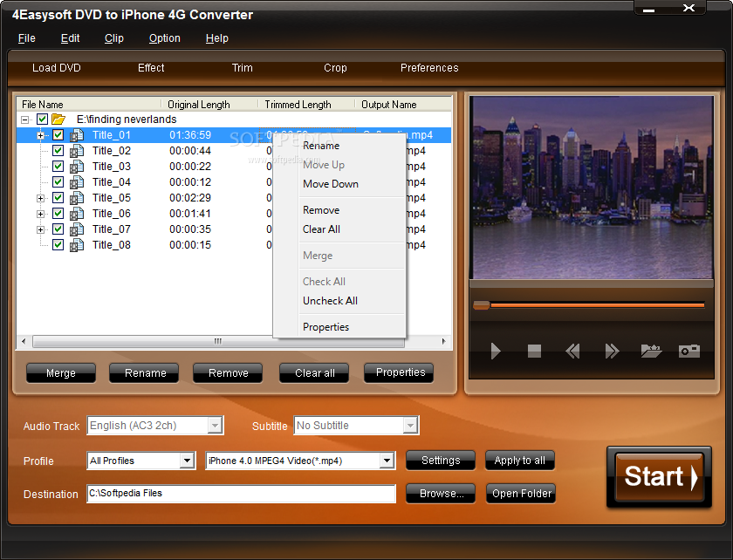Uncheck the Title_06 checkbox
The width and height of the screenshot is (733, 560).
pos(58,213)
